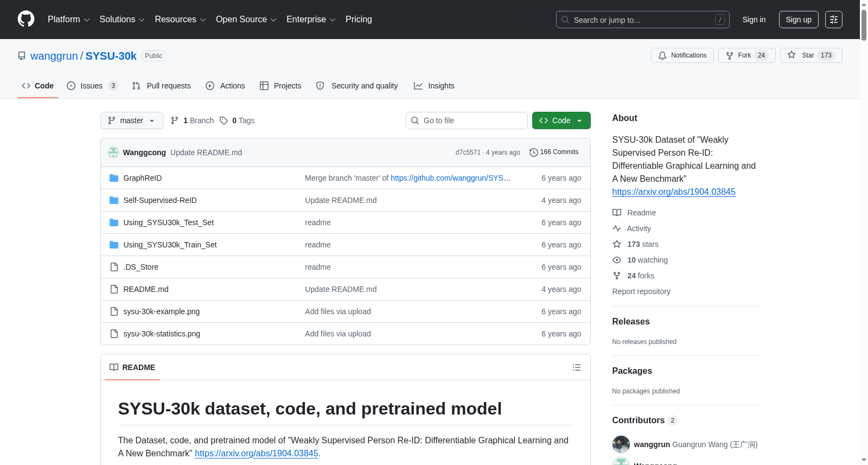Click the book icon beside Readme
The width and height of the screenshot is (868, 465).
tap(617, 213)
